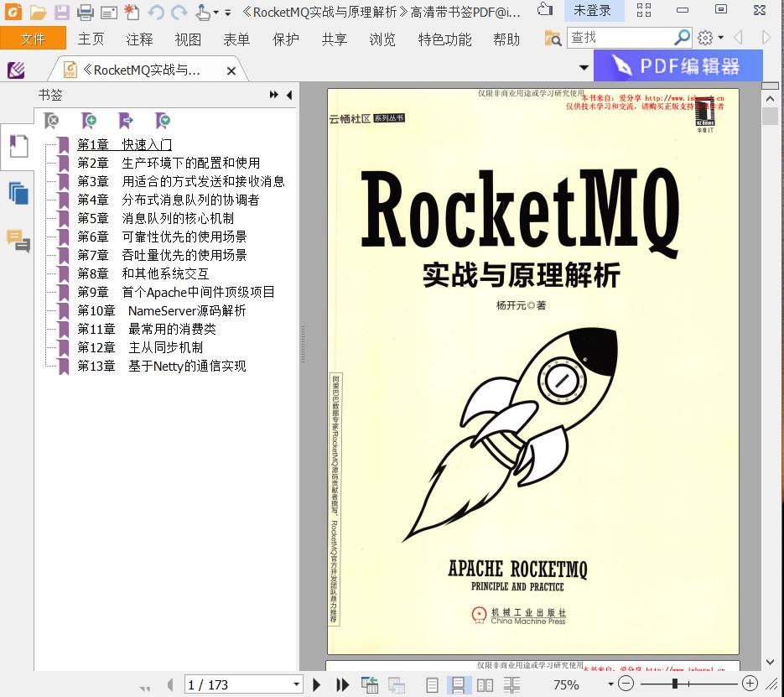Image resolution: width=784 pixels, height=697 pixels.
Task: Switch to the 保护 tab
Action: point(285,39)
